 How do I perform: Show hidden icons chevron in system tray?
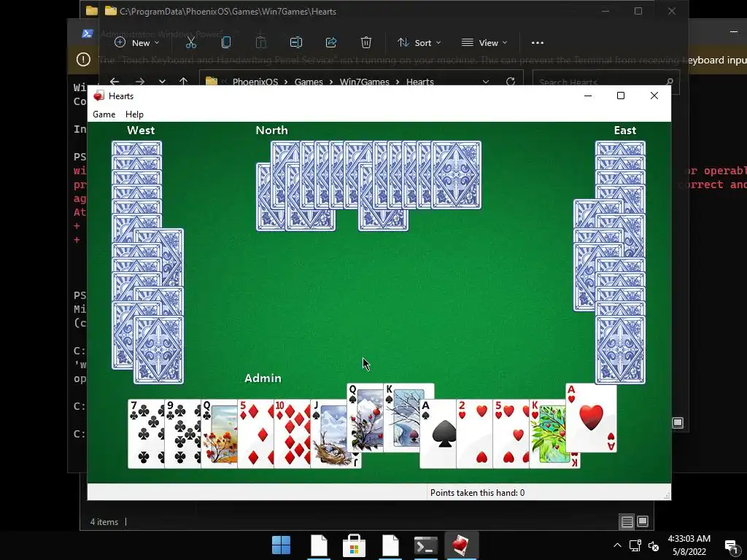[617, 545]
